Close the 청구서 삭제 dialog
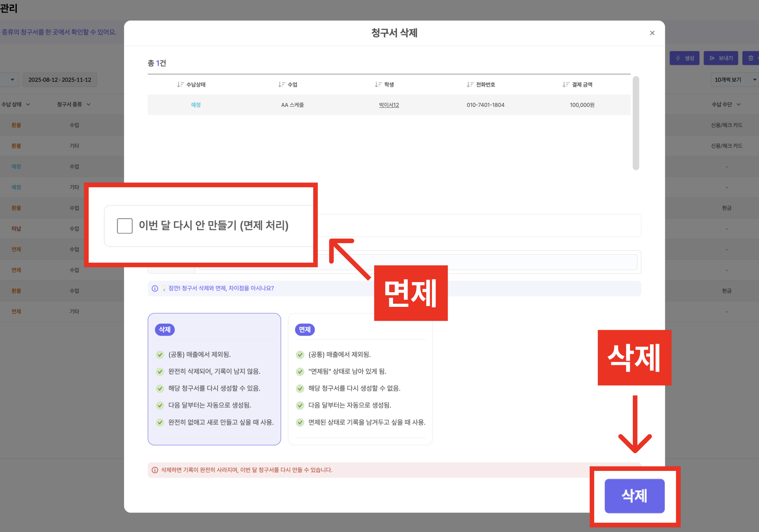Screen dimensions: 759x532 (x=652, y=33)
